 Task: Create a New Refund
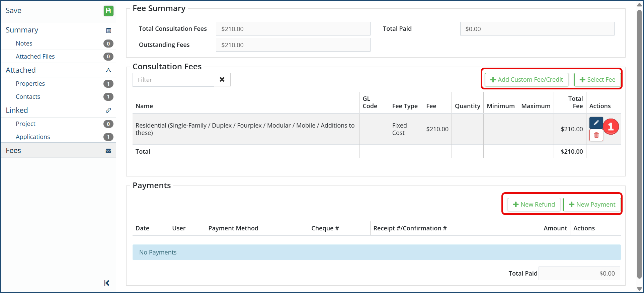[534, 205]
